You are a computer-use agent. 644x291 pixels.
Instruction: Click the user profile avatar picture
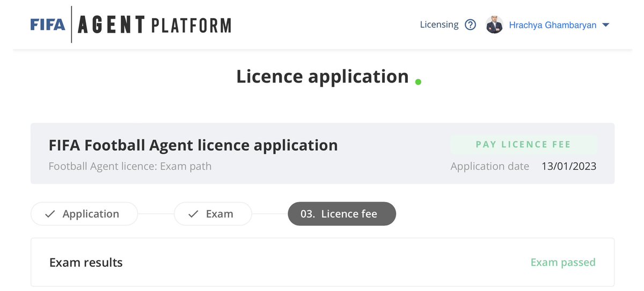tap(494, 25)
